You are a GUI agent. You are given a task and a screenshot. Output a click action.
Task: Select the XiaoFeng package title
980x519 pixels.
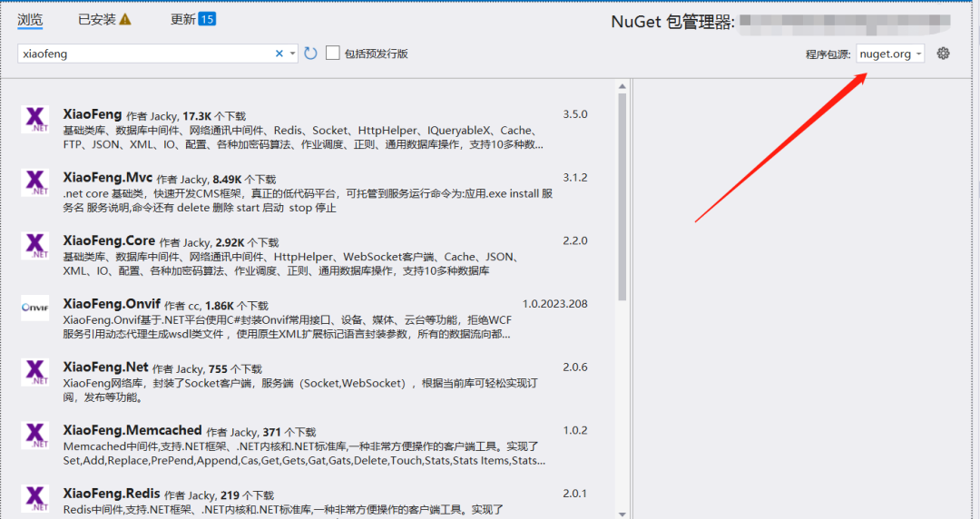[x=93, y=114]
